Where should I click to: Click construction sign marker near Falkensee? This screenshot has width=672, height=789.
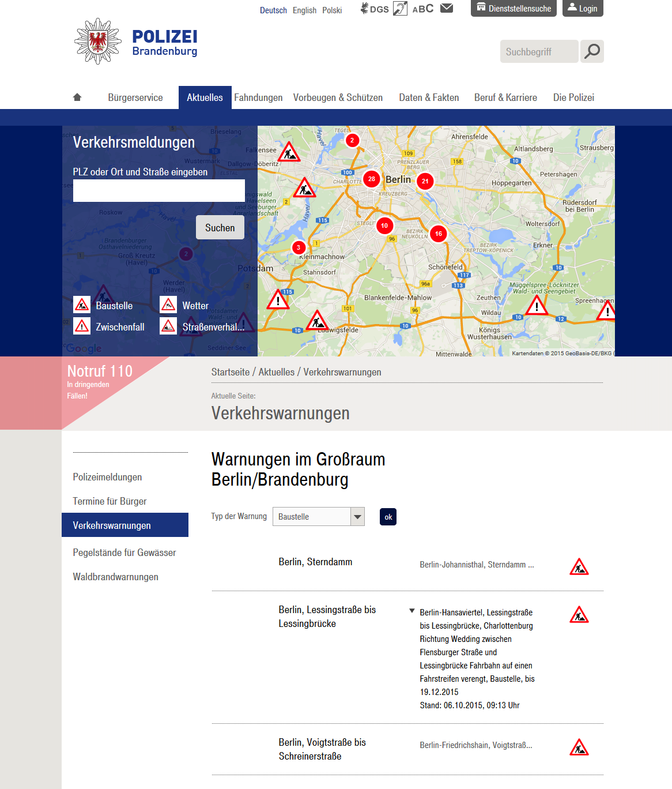coord(289,152)
